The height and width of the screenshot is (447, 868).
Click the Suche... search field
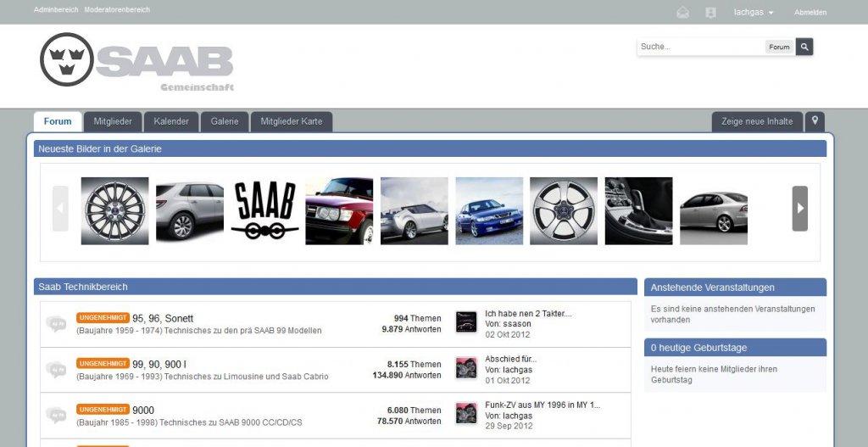[x=701, y=47]
